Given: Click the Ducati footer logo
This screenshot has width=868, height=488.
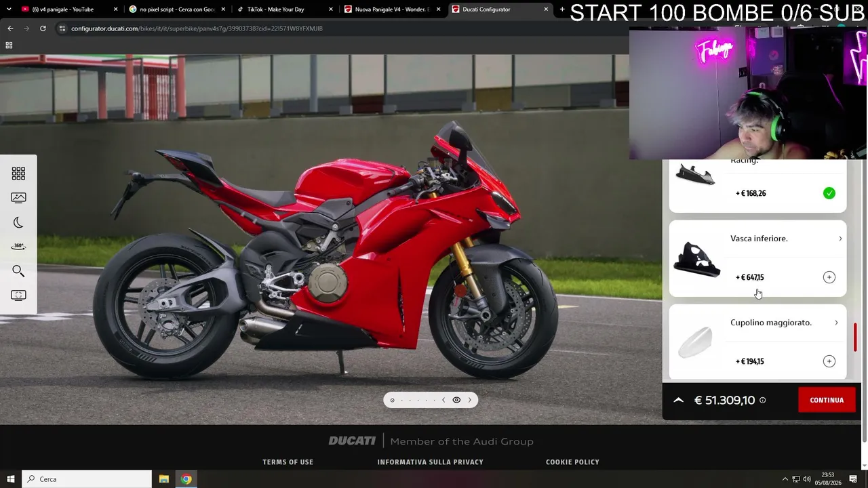Looking at the screenshot, I should (352, 441).
